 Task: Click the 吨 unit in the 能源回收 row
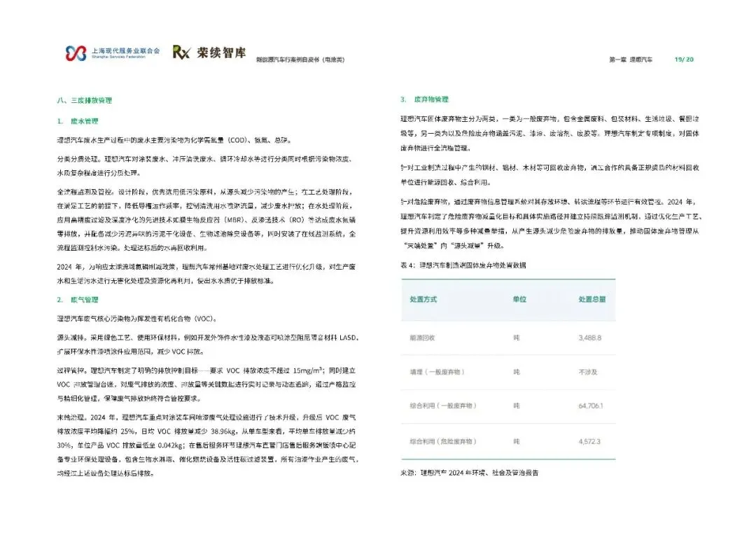pos(517,338)
